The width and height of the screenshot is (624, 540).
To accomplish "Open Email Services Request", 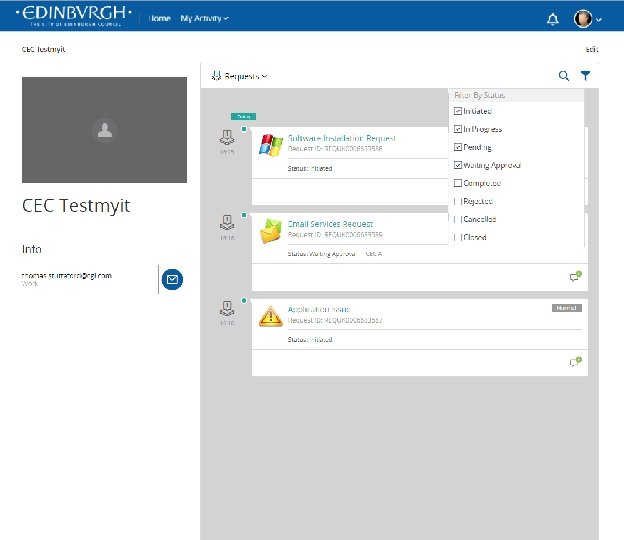I will (330, 224).
